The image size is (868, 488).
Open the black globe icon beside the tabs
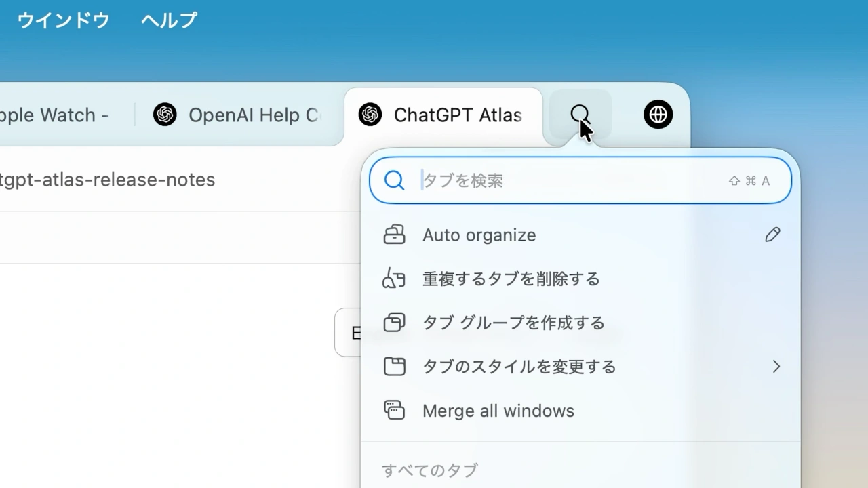pyautogui.click(x=656, y=115)
